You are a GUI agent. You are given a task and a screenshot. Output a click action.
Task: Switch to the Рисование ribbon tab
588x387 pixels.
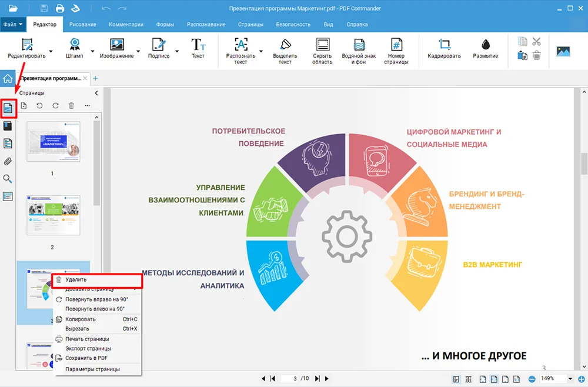[x=83, y=25]
